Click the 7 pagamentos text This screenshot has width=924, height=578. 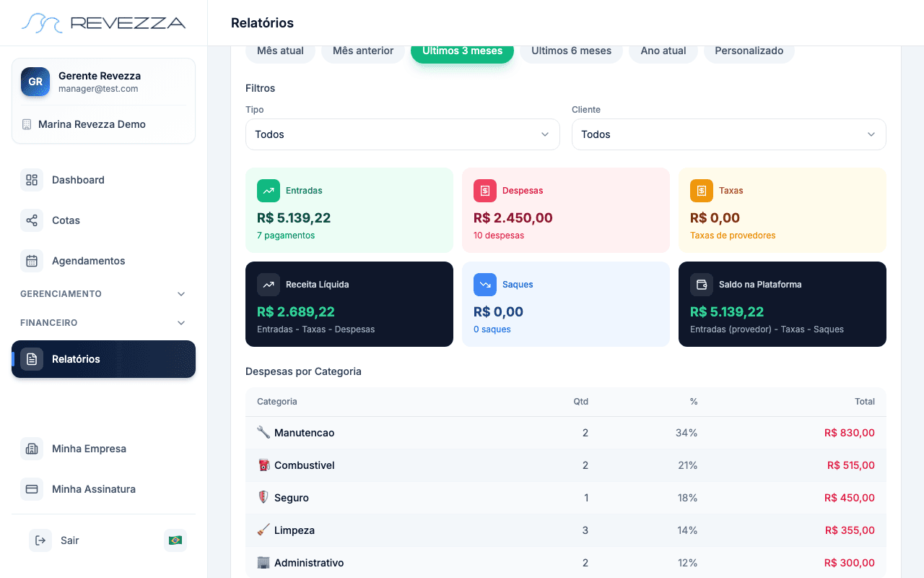pos(286,236)
